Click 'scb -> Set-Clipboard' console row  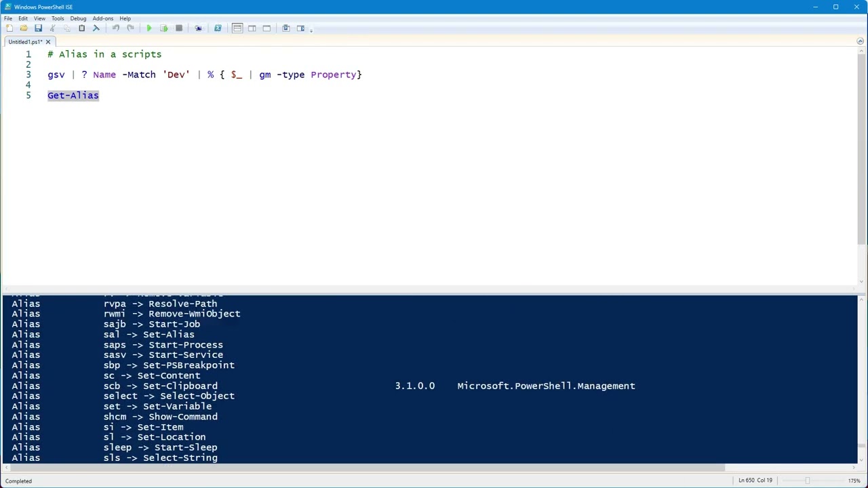pos(161,386)
